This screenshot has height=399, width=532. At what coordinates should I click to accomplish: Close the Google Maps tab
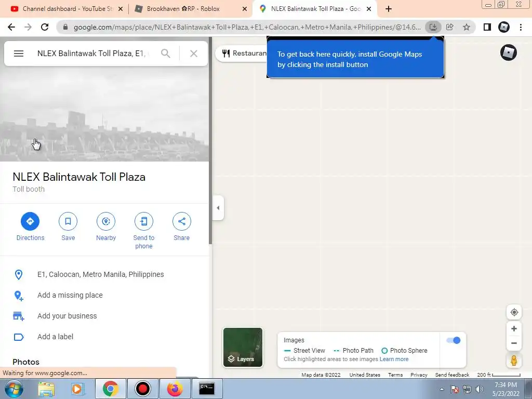(x=369, y=9)
